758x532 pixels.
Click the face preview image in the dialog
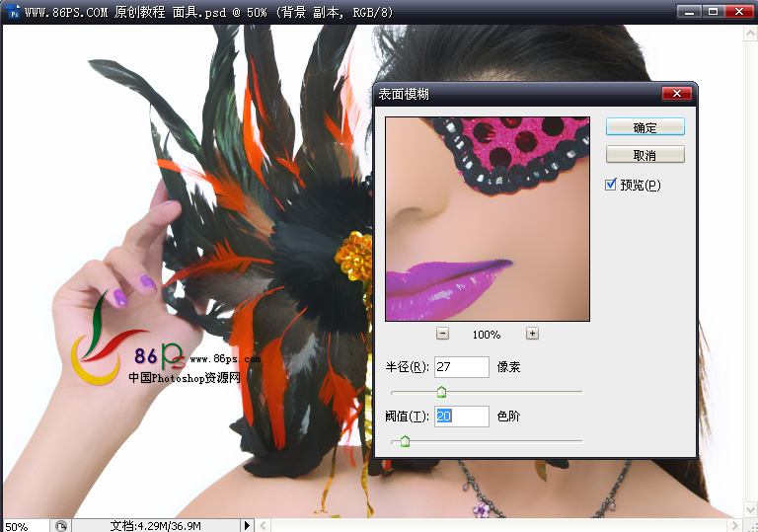pyautogui.click(x=487, y=218)
